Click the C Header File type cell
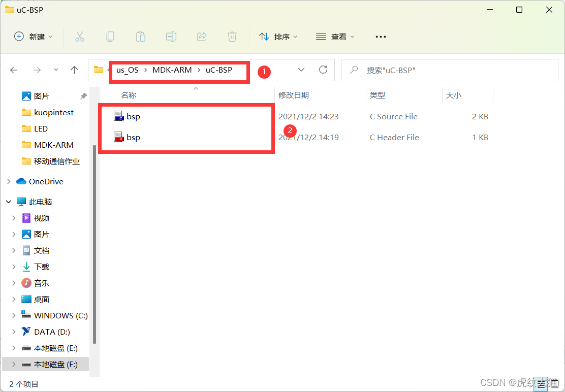This screenshot has height=392, width=565. coord(394,137)
